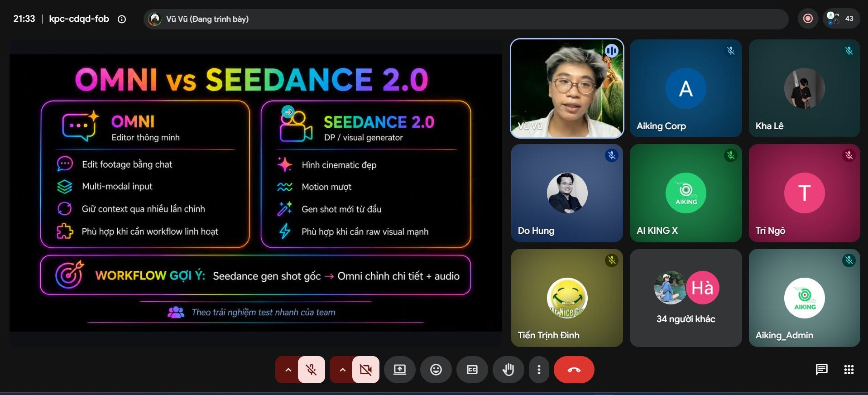Viewport: 868px width, 395px height.
Task: Click Tiến Trịnh Đình's smiley avatar
Action: 567,298
